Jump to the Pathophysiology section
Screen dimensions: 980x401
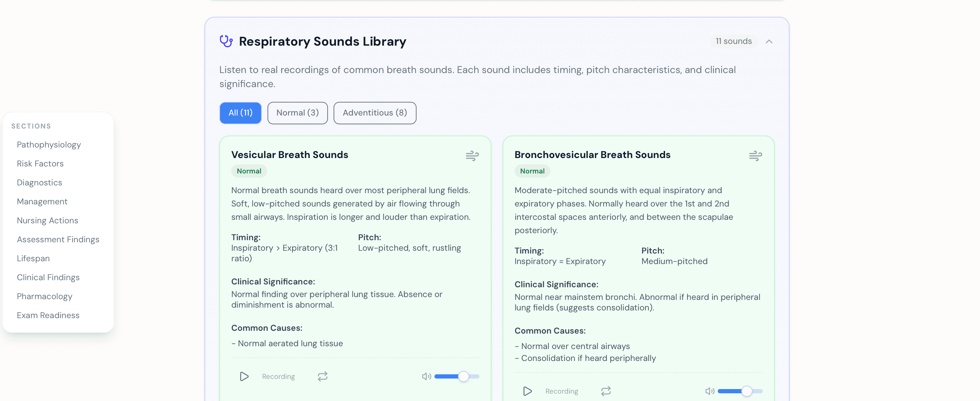[49, 144]
